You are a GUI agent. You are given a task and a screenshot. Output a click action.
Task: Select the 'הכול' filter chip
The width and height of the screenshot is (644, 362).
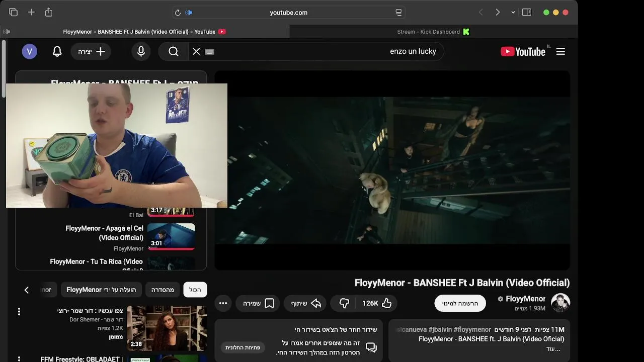point(195,290)
